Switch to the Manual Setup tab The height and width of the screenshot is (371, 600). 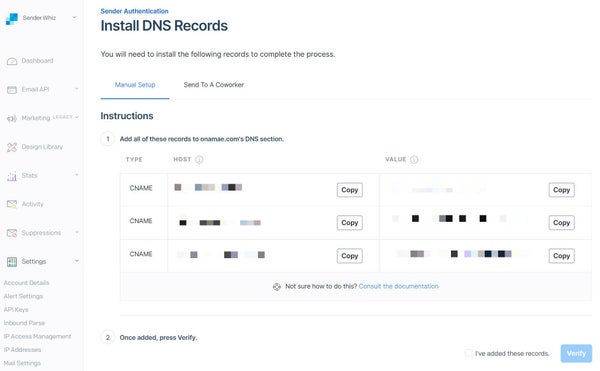point(135,85)
